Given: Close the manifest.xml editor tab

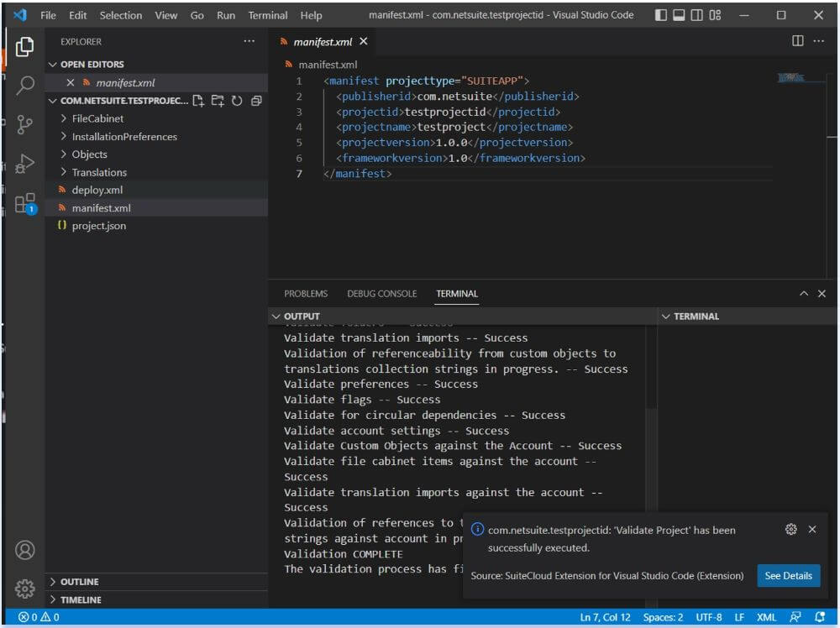Looking at the screenshot, I should 363,41.
